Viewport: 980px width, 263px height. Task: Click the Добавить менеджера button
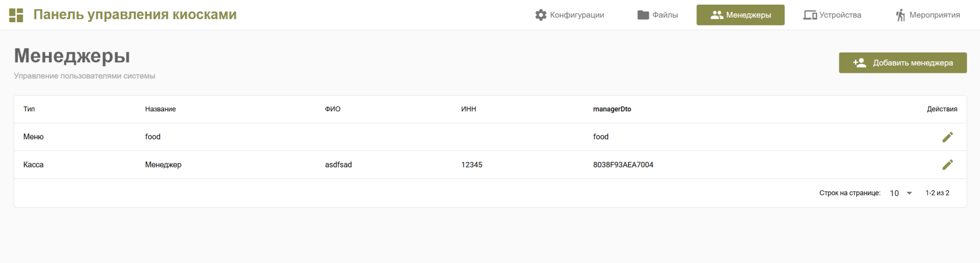pyautogui.click(x=902, y=63)
